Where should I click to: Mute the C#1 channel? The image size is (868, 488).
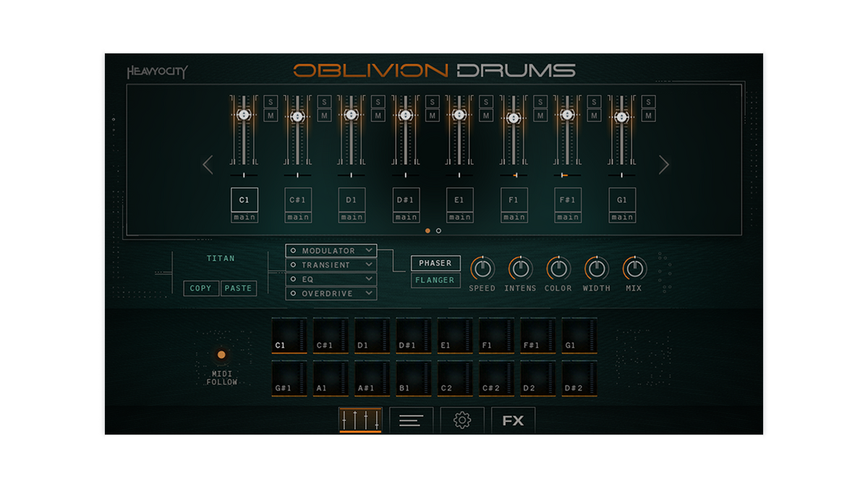point(324,116)
